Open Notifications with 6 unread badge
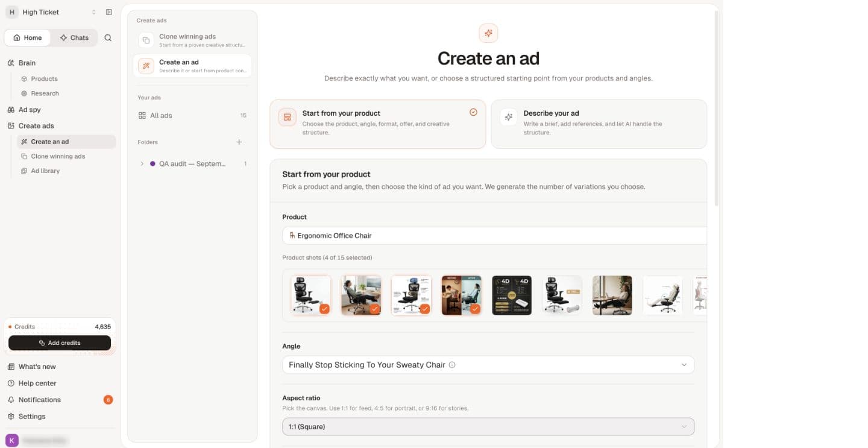This screenshot has width=868, height=448. (60, 400)
